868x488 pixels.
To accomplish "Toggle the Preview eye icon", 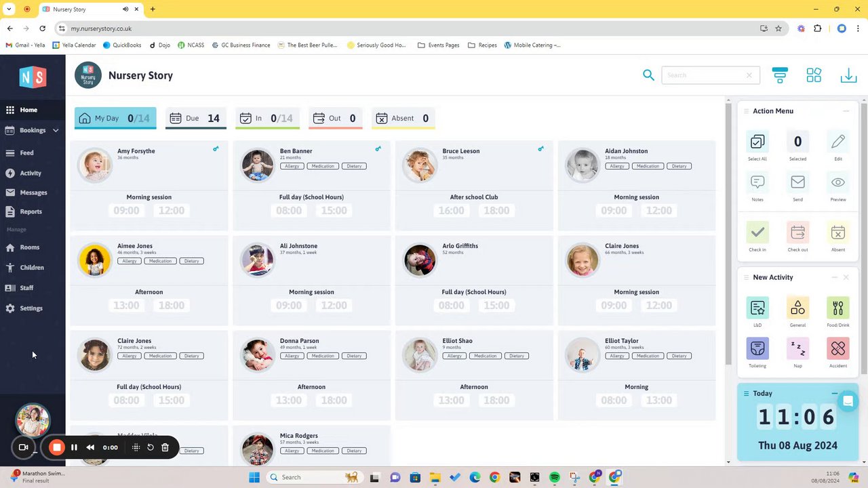I will [838, 182].
